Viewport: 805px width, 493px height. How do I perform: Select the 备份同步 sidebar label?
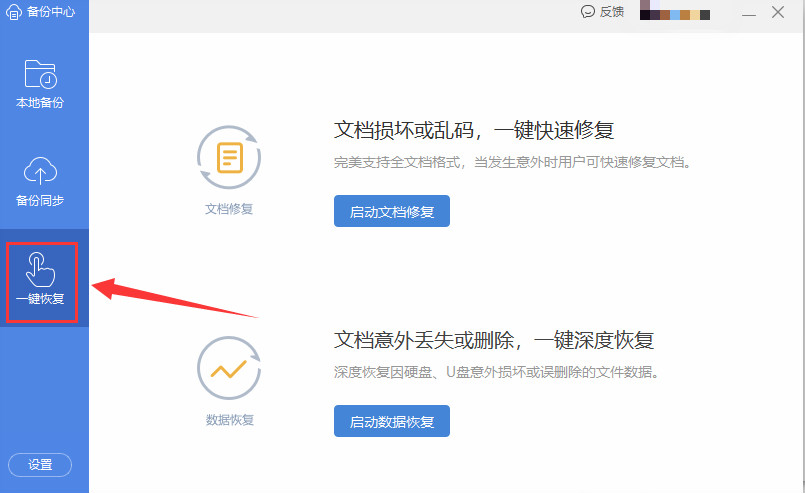[40, 201]
